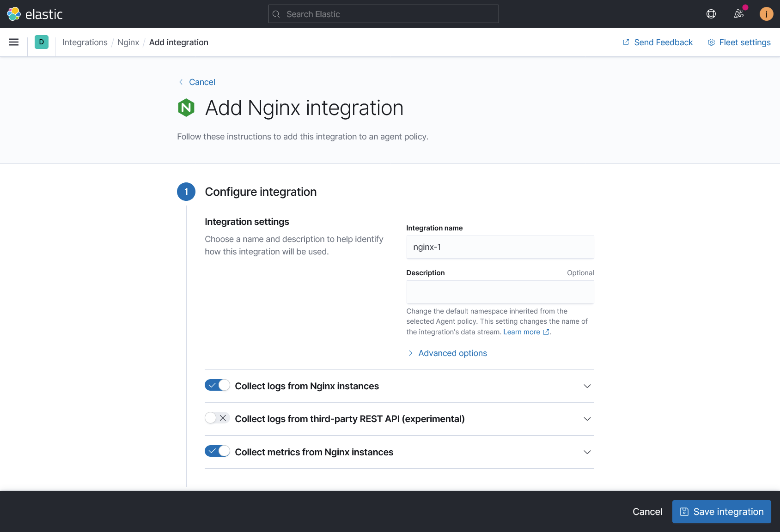Expand third-party REST API section chevron
The image size is (780, 532).
(x=587, y=419)
